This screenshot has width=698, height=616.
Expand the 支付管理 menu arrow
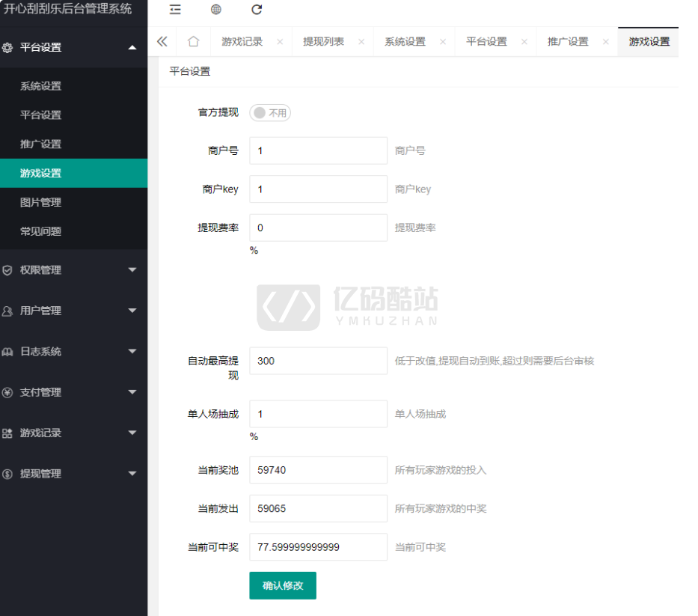[x=132, y=392]
